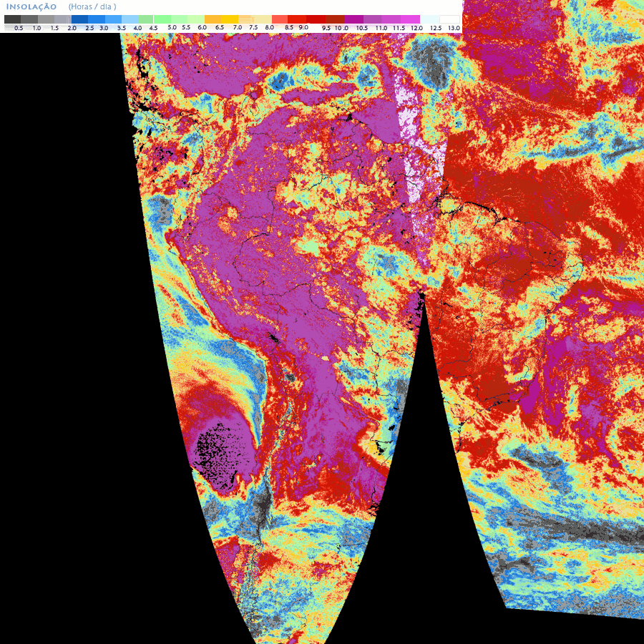This screenshot has width=644, height=644.
Task: Click the '(Horas / dia)' unit label
Action: [92, 7]
